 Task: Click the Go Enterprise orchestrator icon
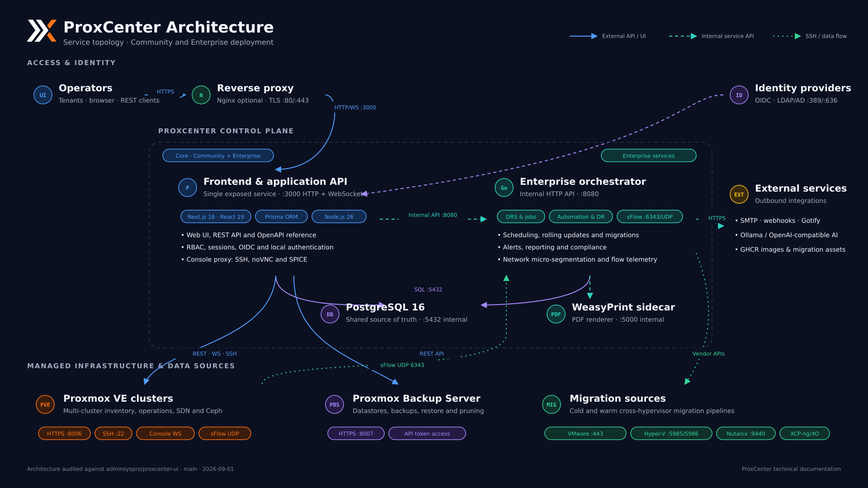coord(504,188)
